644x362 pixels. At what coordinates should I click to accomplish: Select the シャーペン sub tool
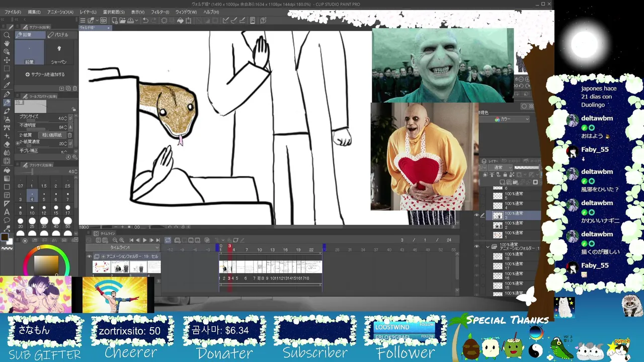(59, 53)
